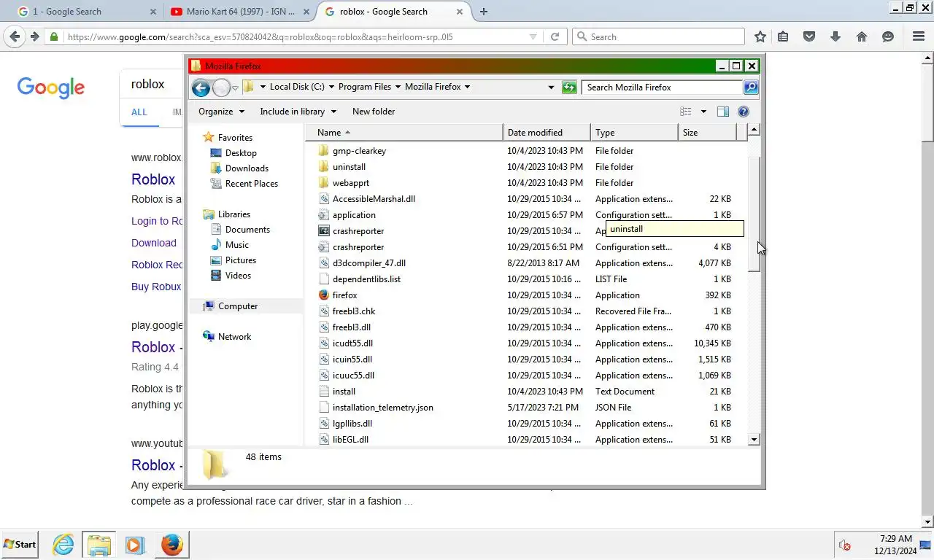Expand the Explorer address bar history dropdown
934x560 pixels.
551,87
